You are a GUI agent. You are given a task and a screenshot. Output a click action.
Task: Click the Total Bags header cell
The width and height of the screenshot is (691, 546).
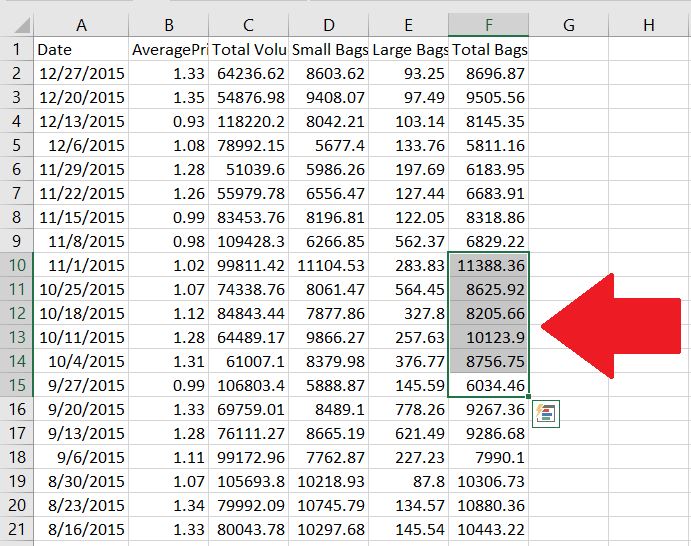tap(488, 49)
